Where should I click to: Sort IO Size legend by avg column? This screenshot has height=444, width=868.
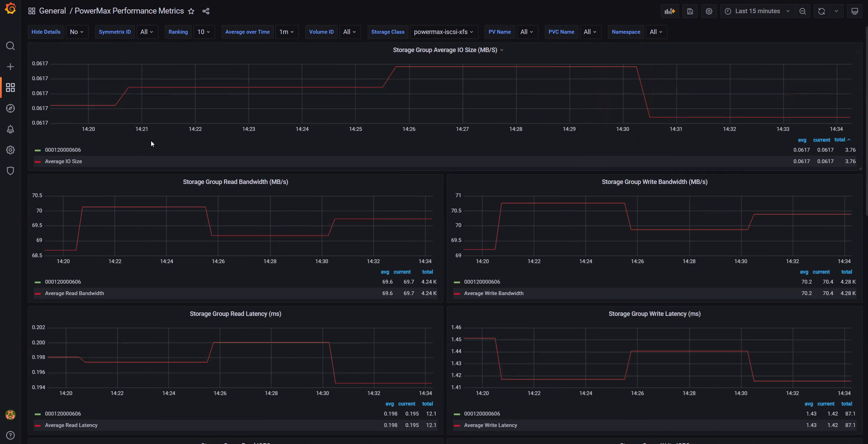click(x=802, y=140)
